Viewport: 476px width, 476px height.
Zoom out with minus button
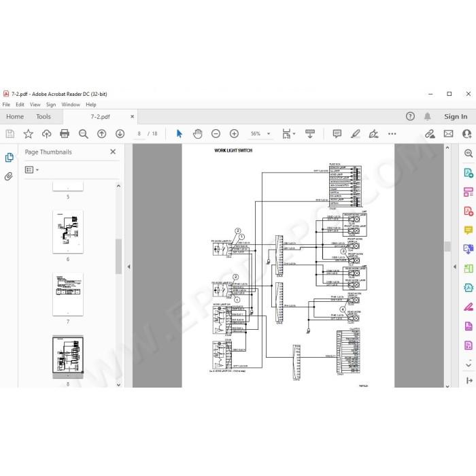point(216,133)
